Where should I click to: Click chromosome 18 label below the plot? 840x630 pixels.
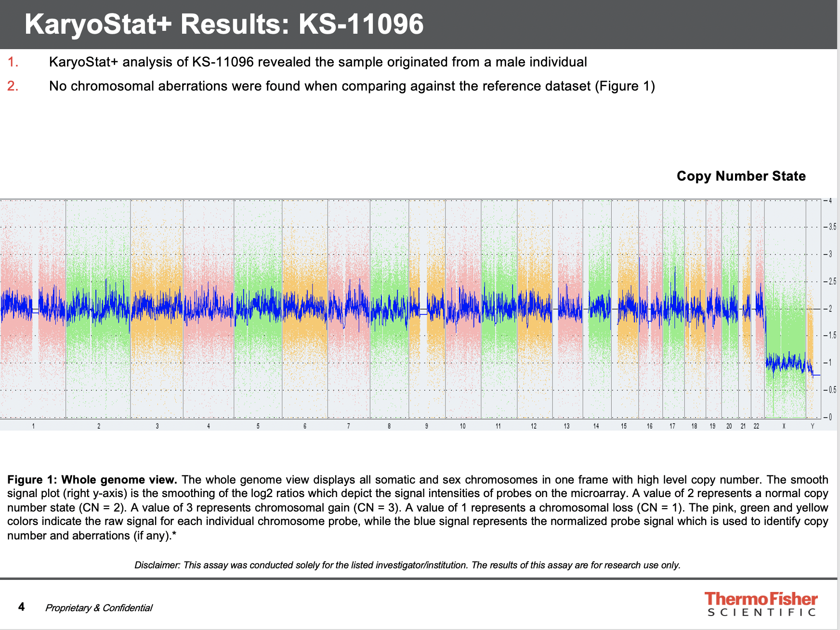pos(694,426)
